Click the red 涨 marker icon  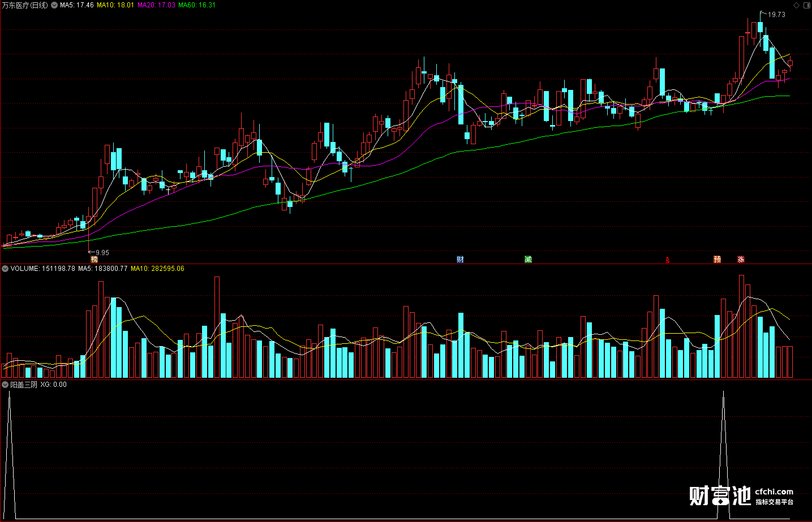[741, 260]
